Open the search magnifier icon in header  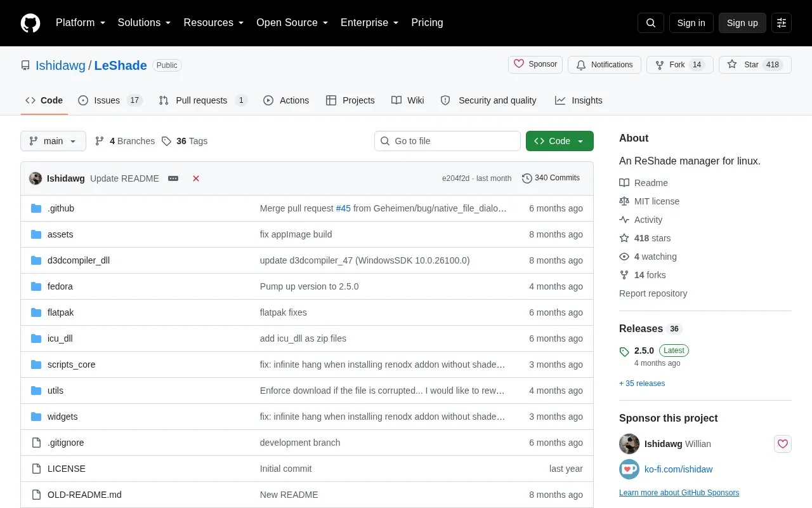click(651, 23)
